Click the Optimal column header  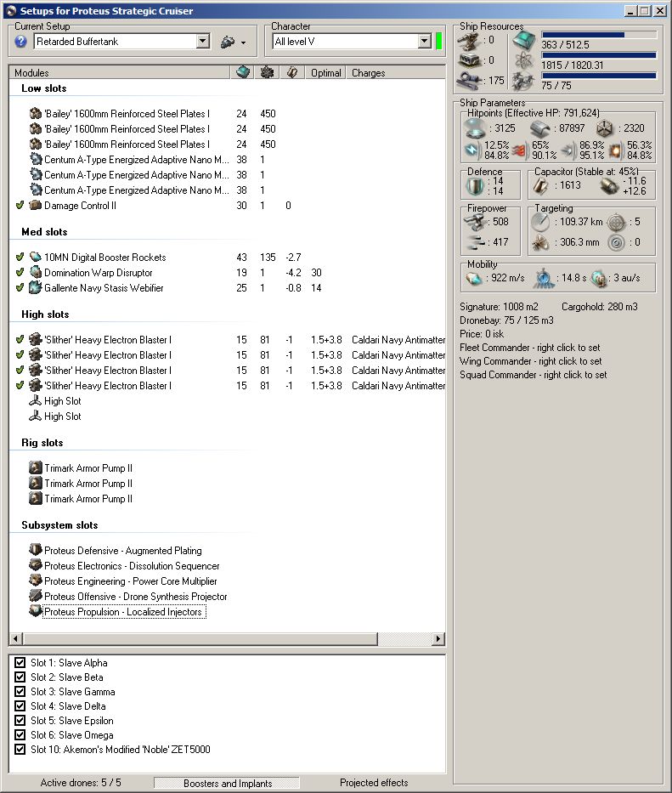coord(325,72)
